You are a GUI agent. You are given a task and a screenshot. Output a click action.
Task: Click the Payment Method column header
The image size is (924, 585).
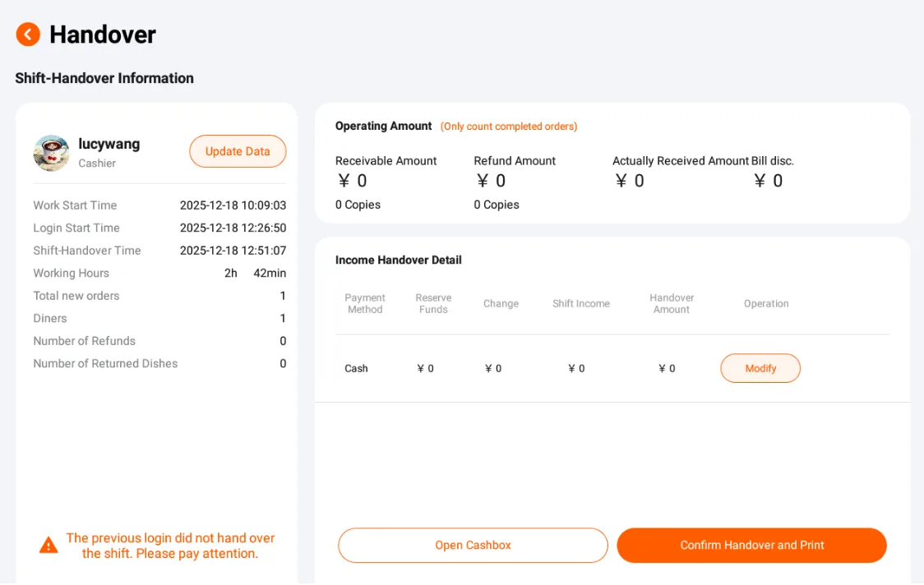pyautogui.click(x=365, y=303)
